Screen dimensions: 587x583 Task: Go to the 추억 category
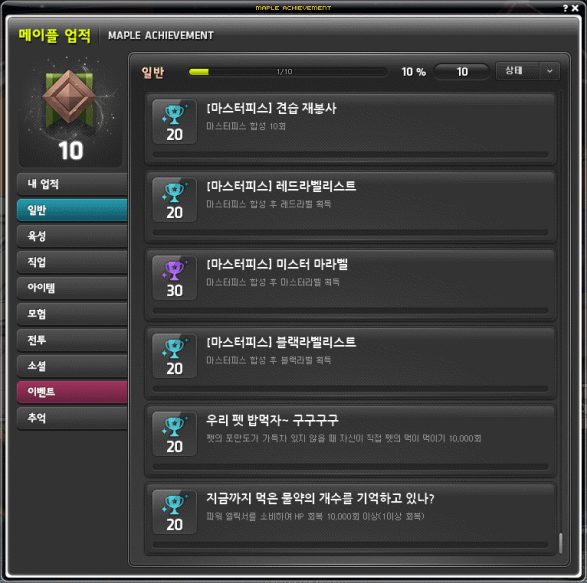pos(72,418)
